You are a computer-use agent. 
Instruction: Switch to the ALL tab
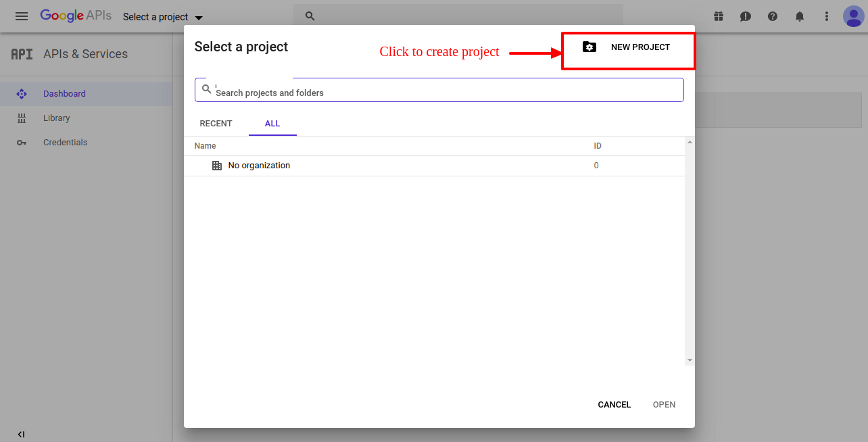click(272, 124)
